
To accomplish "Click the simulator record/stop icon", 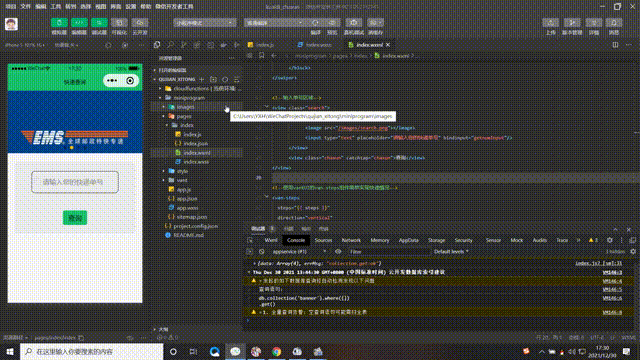I will click(x=125, y=45).
